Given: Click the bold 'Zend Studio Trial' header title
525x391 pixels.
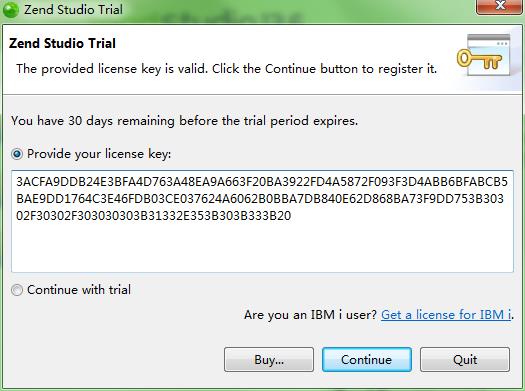Looking at the screenshot, I should tap(62, 44).
